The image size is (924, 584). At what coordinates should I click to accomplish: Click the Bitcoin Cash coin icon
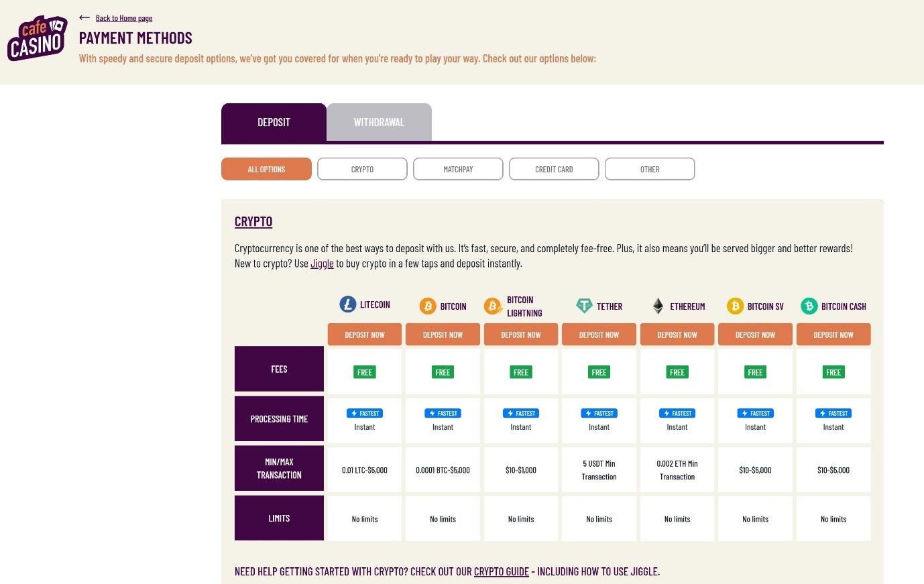coord(809,306)
